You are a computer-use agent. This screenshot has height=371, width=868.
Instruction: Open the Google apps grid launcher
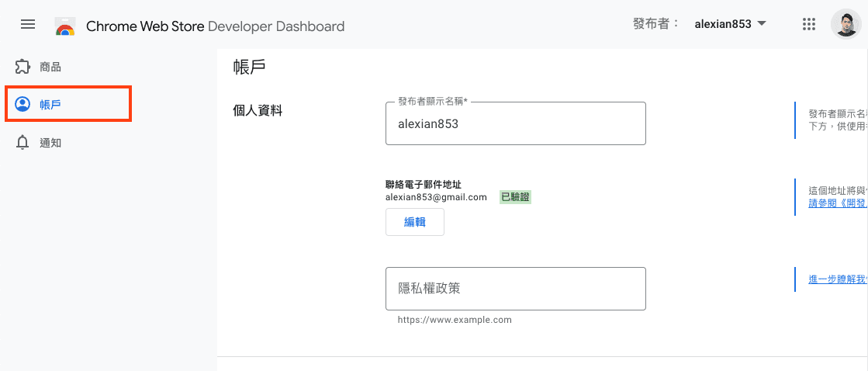(808, 24)
